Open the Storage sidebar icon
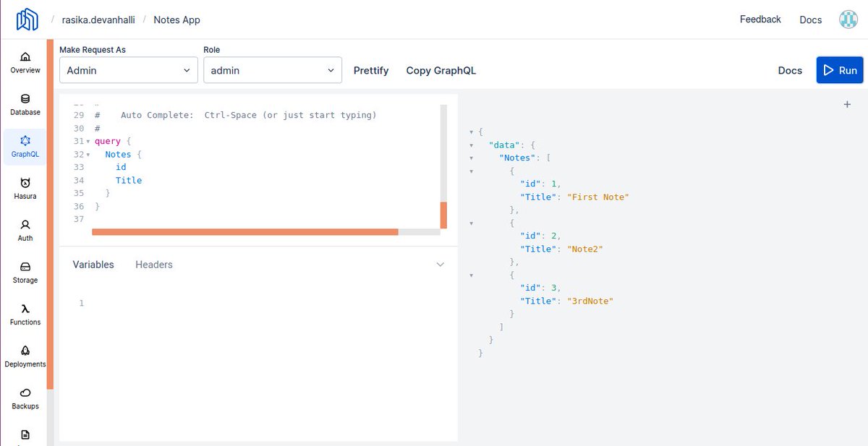Image resolution: width=868 pixels, height=446 pixels. tap(25, 267)
